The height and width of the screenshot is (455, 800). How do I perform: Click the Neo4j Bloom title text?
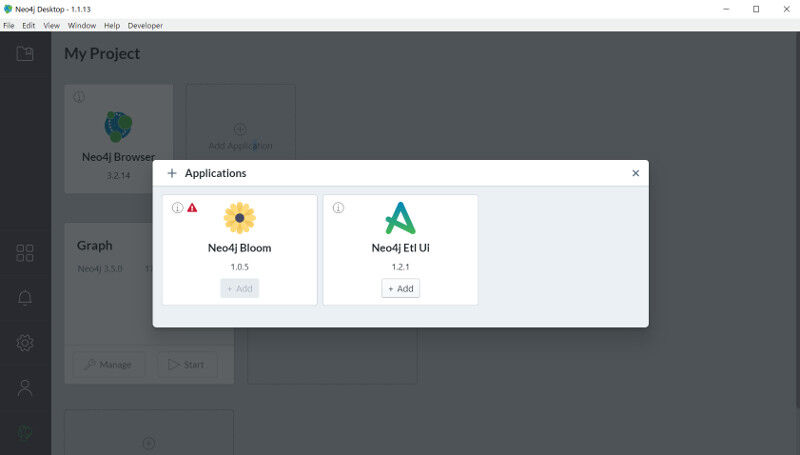[x=239, y=248]
